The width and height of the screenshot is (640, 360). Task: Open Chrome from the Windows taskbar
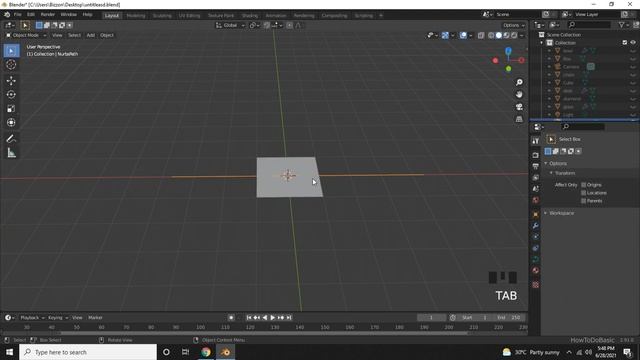coord(206,352)
